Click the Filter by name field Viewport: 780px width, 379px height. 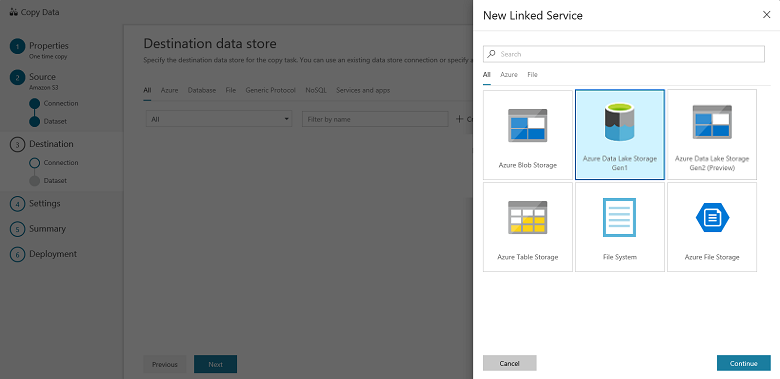point(375,119)
